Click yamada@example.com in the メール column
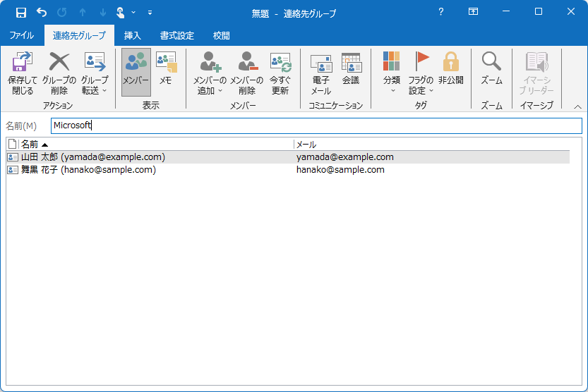Viewport: 588px width, 392px height. click(x=345, y=157)
